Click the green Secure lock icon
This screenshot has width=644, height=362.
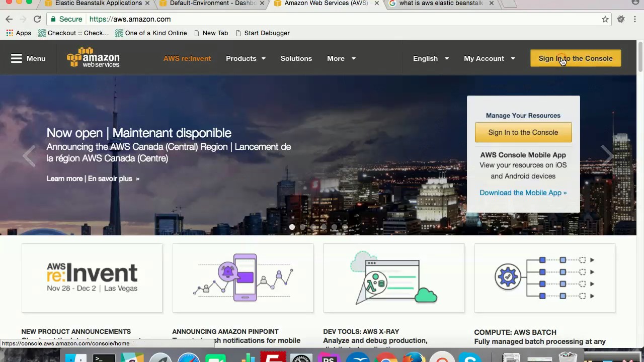click(53, 19)
